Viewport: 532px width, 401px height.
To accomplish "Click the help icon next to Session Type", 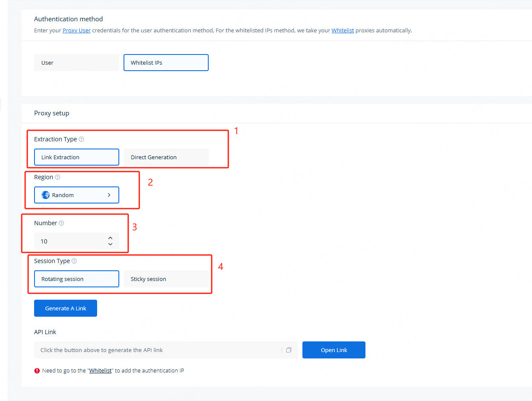I will coord(74,261).
